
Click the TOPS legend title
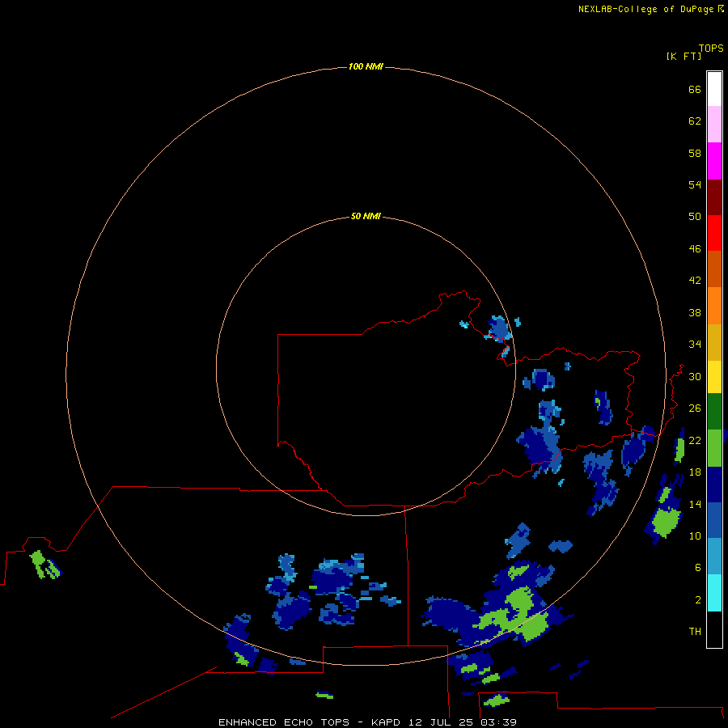point(711,49)
